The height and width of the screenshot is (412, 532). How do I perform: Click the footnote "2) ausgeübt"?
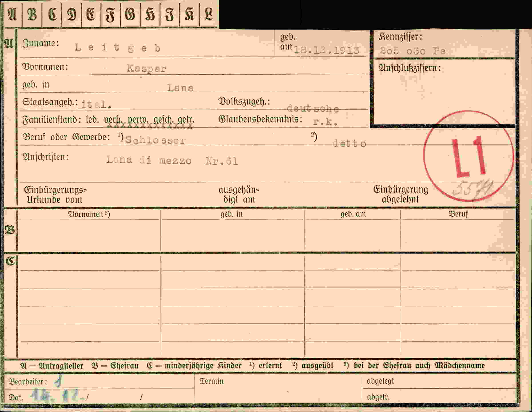tap(313, 365)
